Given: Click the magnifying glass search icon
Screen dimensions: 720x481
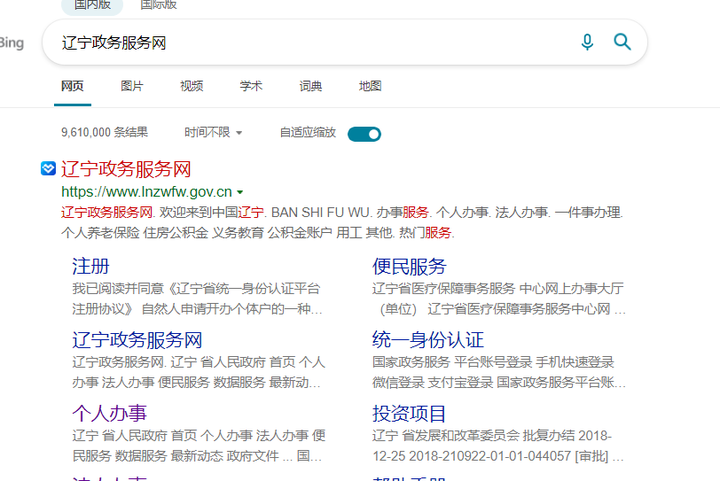Looking at the screenshot, I should click(622, 42).
